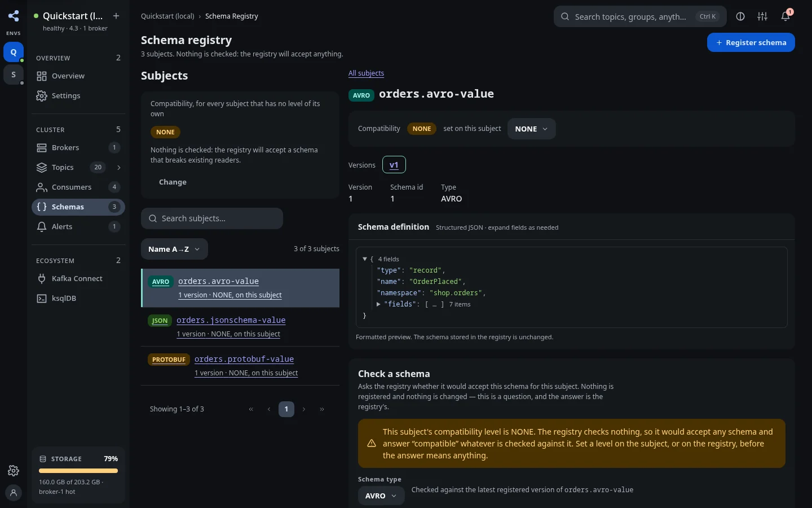This screenshot has height=508, width=812.
Task: Select the Q environment badge
Action: tap(14, 52)
